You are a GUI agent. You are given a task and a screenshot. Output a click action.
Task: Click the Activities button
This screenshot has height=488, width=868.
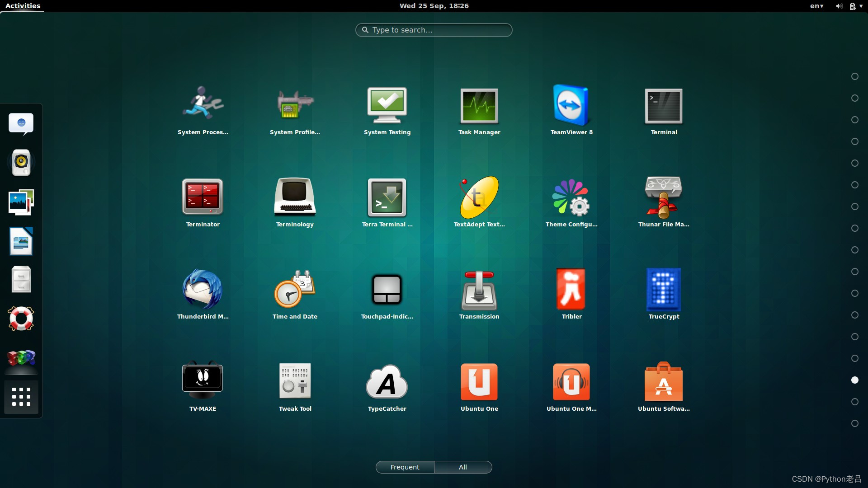(x=23, y=6)
